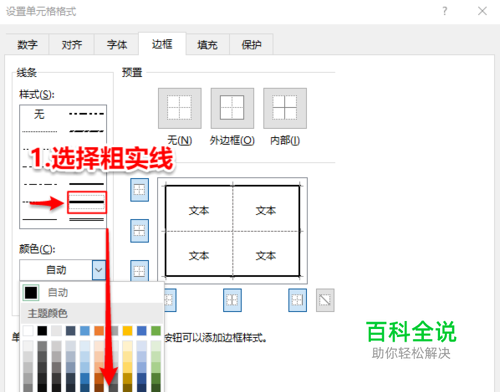Switch to the 对齐 tab
The width and height of the screenshot is (500, 392).
pos(72,44)
